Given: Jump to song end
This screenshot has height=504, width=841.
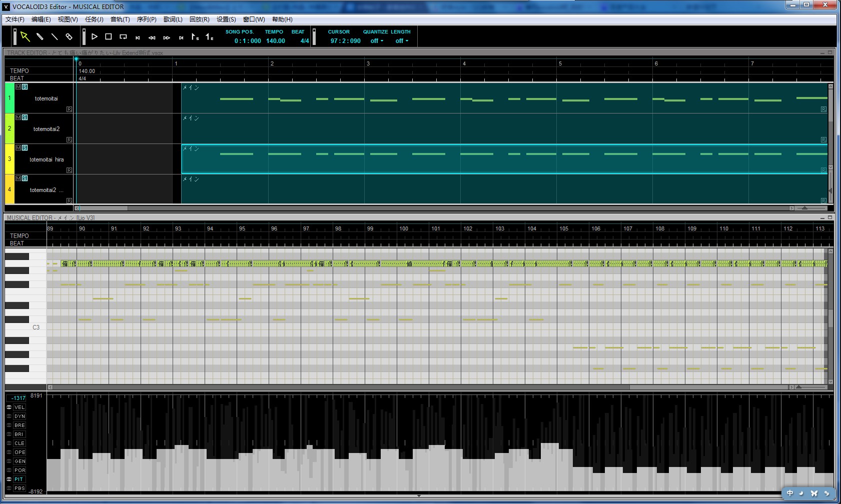Looking at the screenshot, I should coord(181,37).
